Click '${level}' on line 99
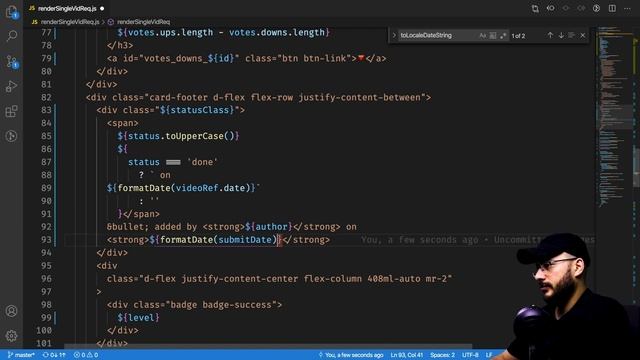Viewport: 640px width, 360px height. tap(139, 318)
